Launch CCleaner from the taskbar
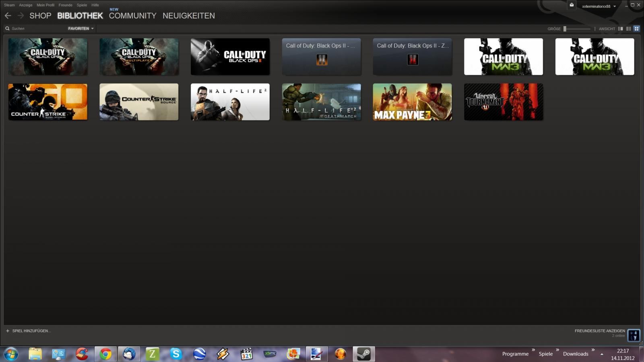 point(82,354)
